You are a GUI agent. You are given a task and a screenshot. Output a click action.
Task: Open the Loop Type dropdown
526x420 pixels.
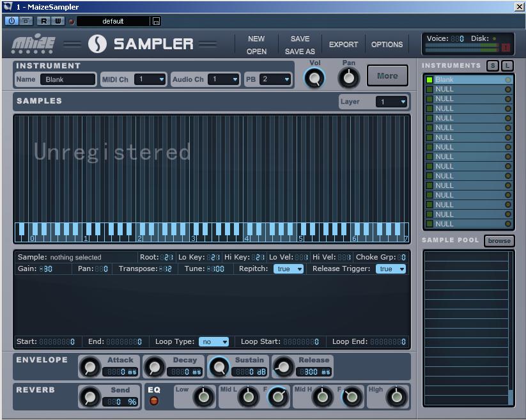tap(213, 341)
